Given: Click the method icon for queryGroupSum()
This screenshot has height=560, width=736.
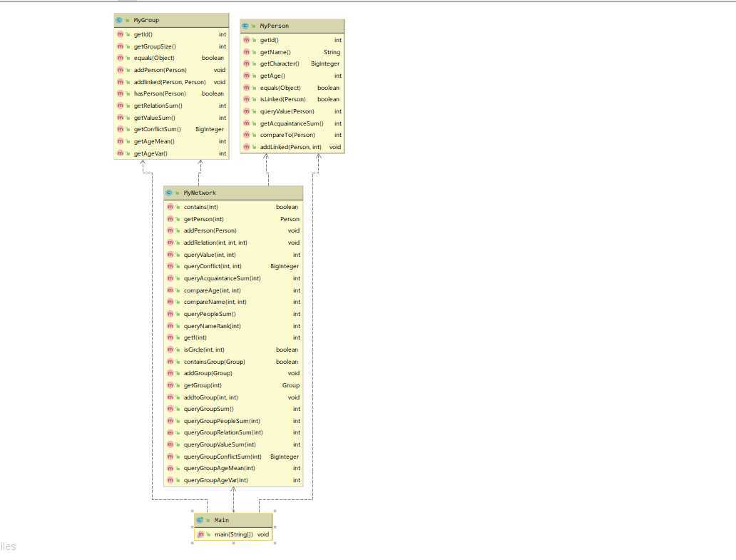Looking at the screenshot, I should click(x=170, y=409).
